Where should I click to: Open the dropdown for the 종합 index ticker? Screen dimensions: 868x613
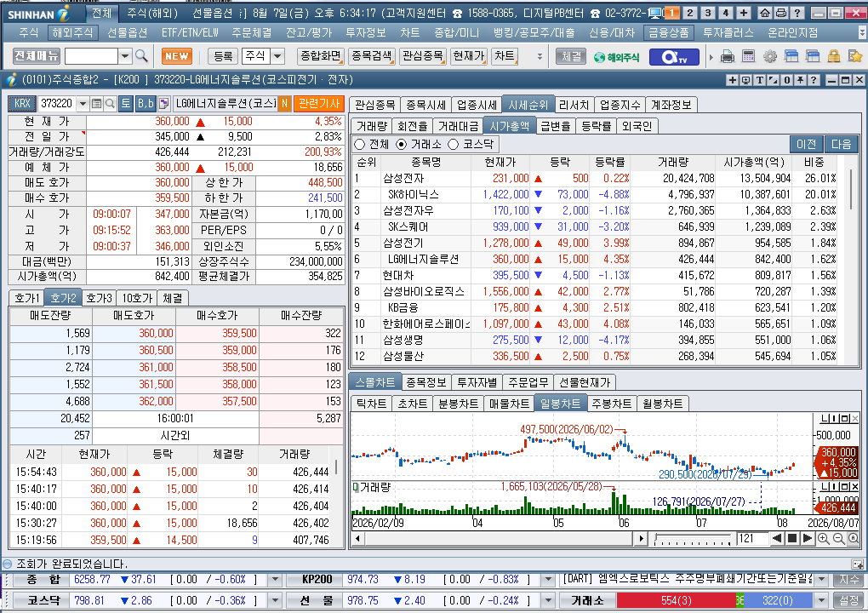click(275, 580)
